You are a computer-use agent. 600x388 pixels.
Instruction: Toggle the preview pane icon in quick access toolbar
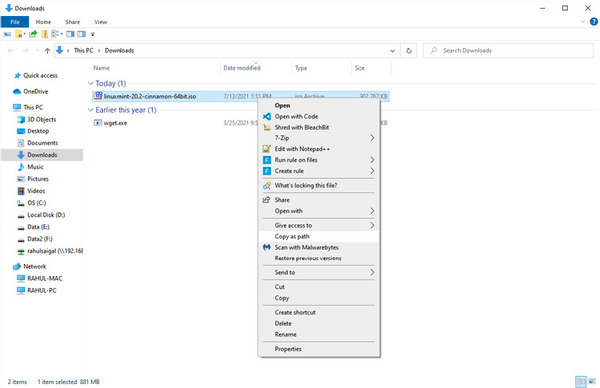click(x=70, y=34)
